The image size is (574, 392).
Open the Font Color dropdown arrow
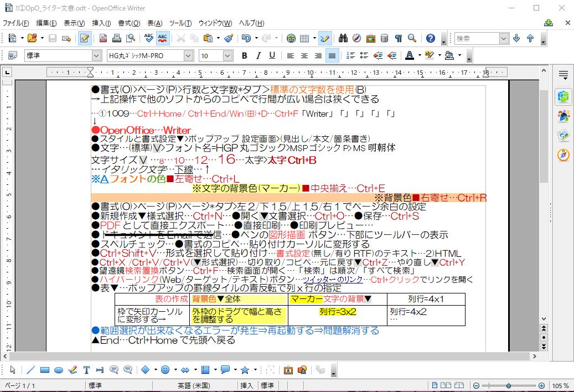pyautogui.click(x=420, y=55)
